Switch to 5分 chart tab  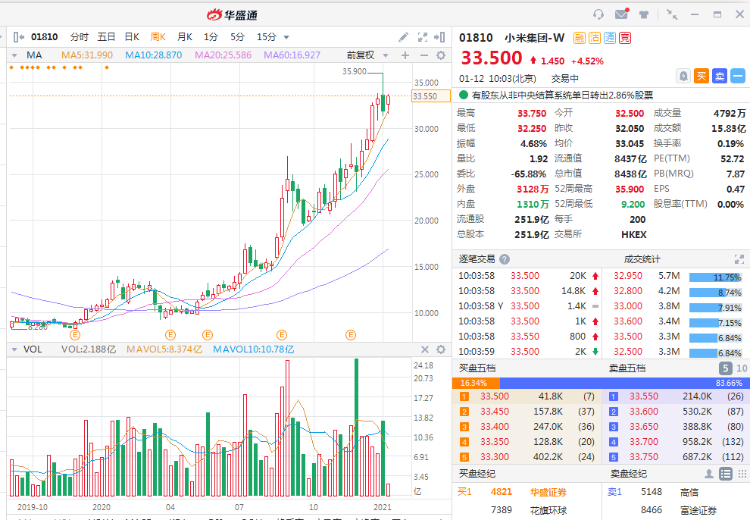[x=237, y=37]
